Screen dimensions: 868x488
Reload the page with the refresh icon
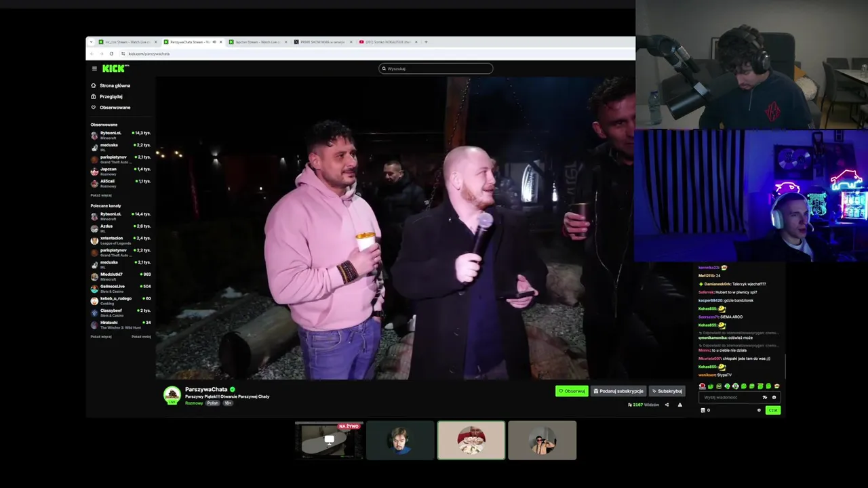pos(111,54)
